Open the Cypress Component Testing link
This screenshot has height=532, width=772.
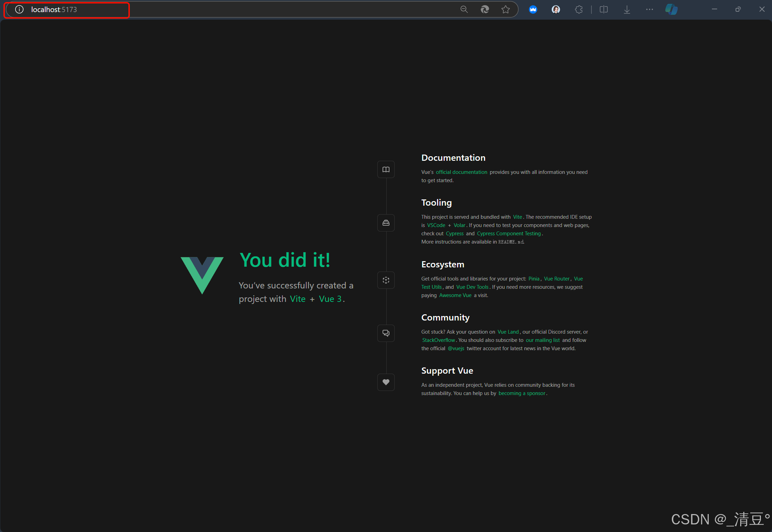(509, 234)
